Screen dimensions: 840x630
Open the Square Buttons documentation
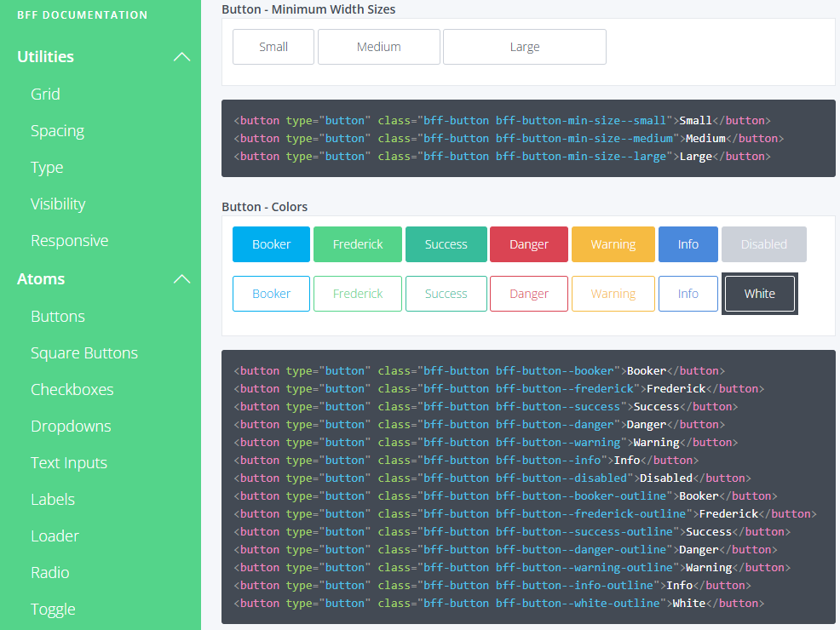pos(83,352)
